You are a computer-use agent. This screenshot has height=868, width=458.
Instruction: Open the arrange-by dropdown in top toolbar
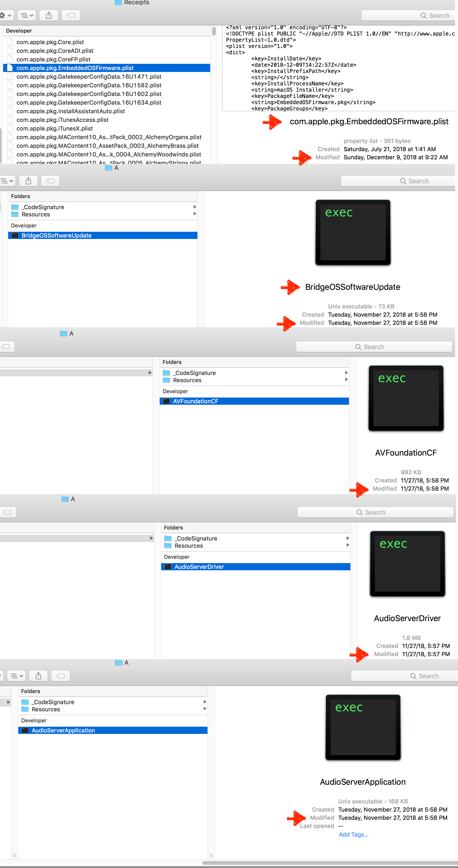(26, 15)
